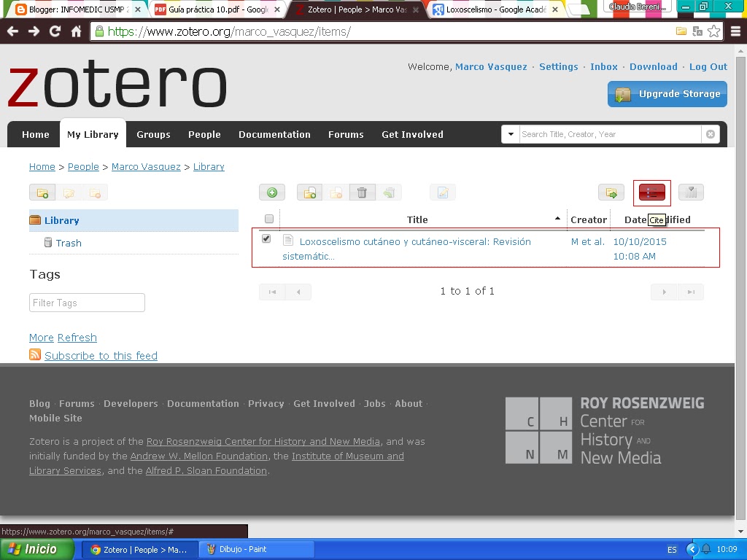Click the More tags link

[x=42, y=338]
